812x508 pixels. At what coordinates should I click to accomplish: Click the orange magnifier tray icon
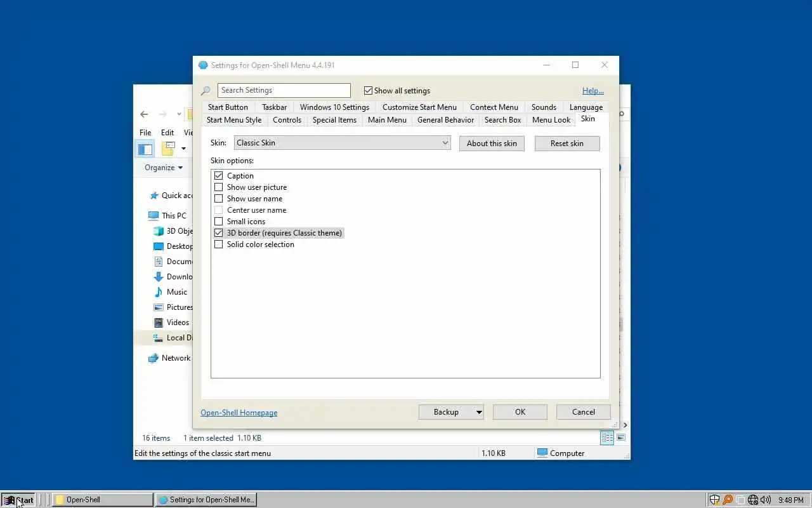728,500
